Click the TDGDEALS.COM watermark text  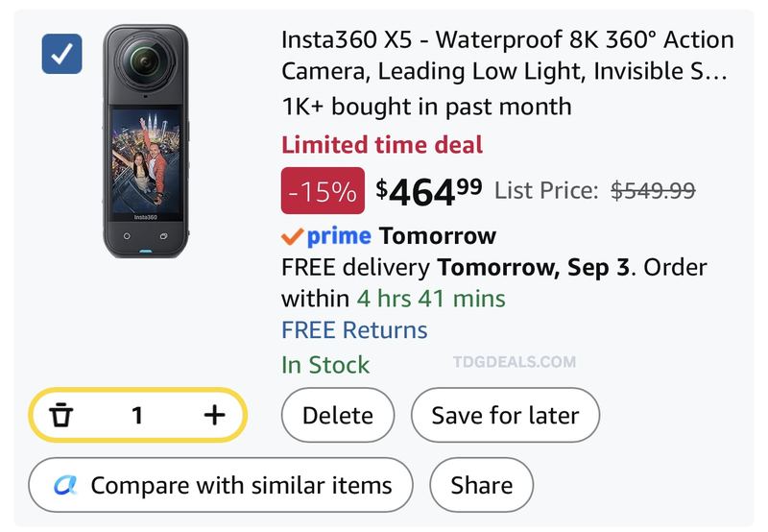tap(515, 361)
